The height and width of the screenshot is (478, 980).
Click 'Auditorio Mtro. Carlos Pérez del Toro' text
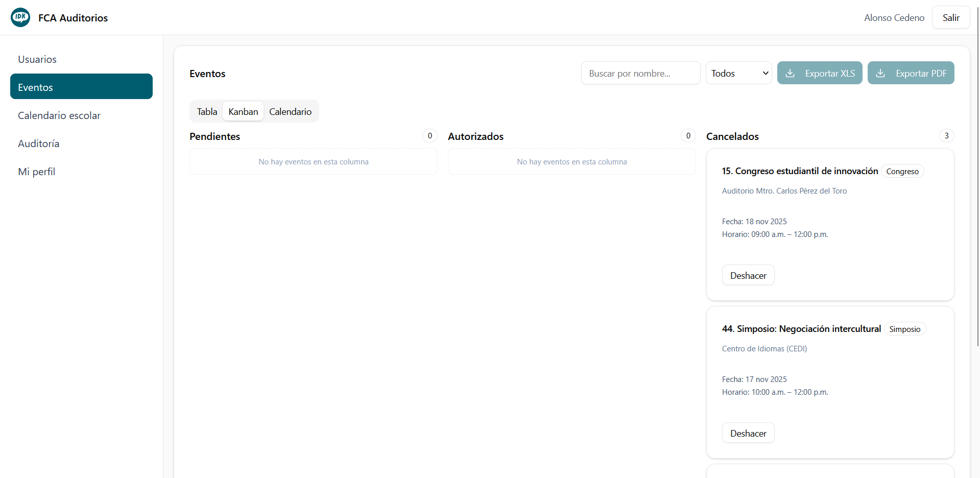(784, 191)
